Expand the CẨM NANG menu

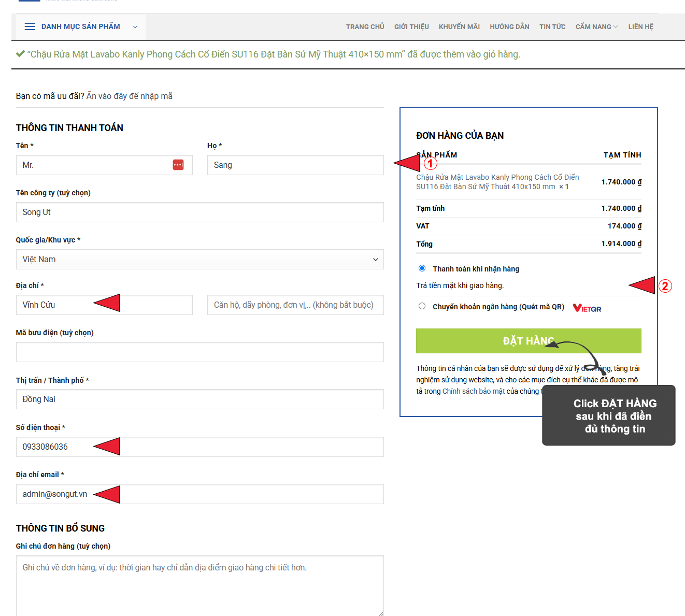[x=596, y=26]
